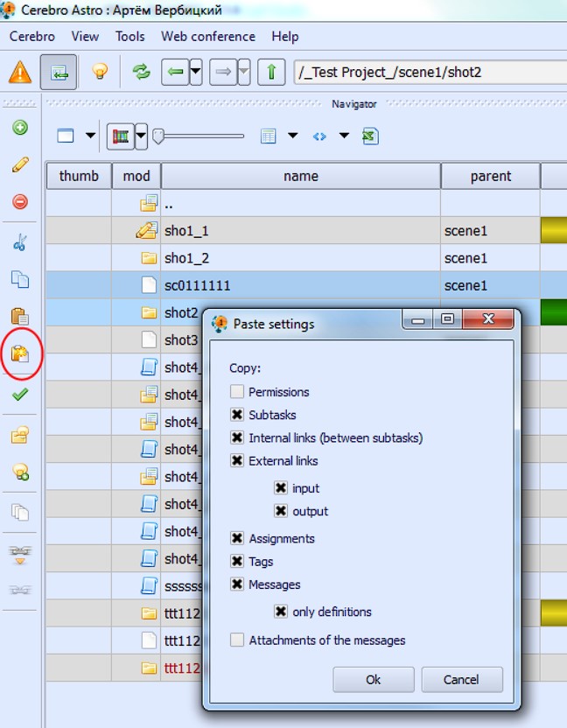Toggle the Tags checkbox
The image size is (567, 728).
point(237,562)
